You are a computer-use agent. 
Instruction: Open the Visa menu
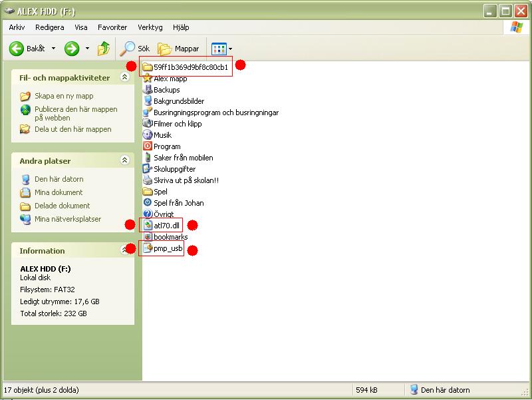[x=80, y=27]
